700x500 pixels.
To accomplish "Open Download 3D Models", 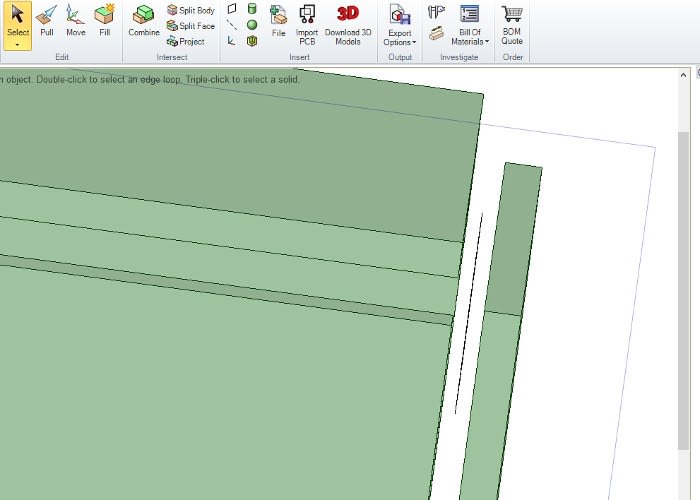I will [x=348, y=25].
